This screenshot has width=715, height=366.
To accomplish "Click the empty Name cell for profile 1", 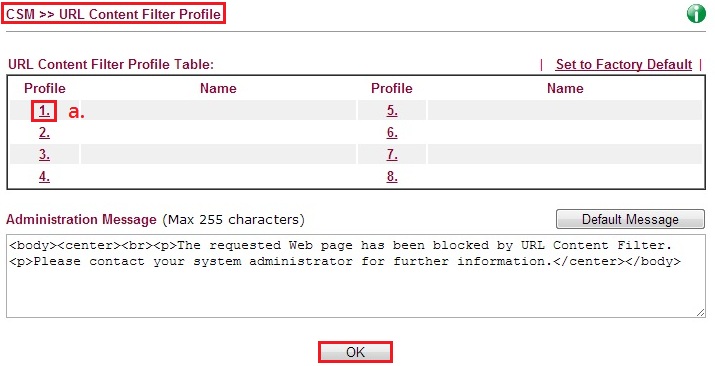I will coord(218,110).
